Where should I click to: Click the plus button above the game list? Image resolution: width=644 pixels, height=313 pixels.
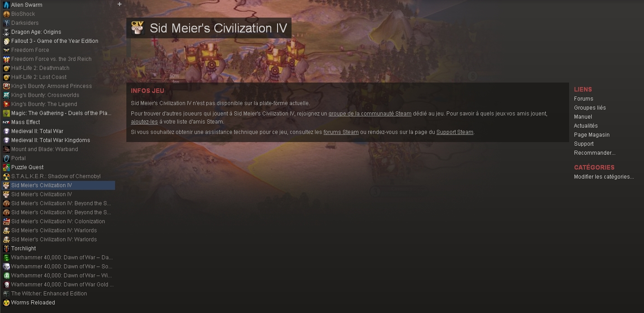[x=120, y=4]
